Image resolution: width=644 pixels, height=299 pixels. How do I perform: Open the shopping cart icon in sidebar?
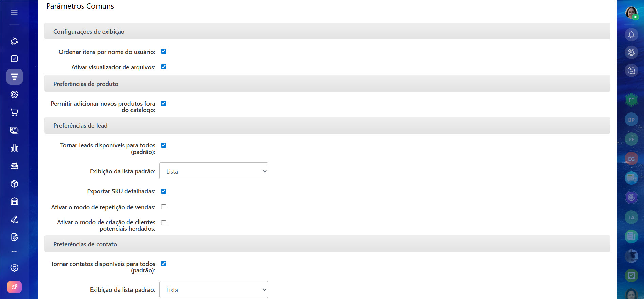tap(14, 112)
